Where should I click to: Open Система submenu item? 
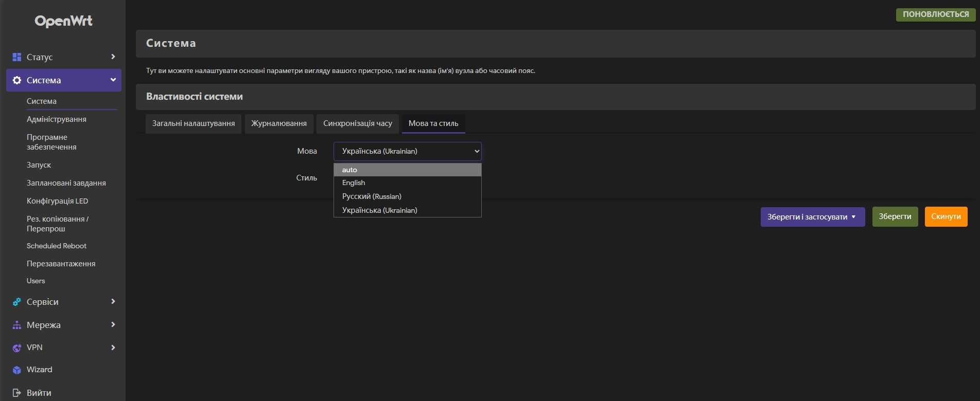pyautogui.click(x=42, y=101)
